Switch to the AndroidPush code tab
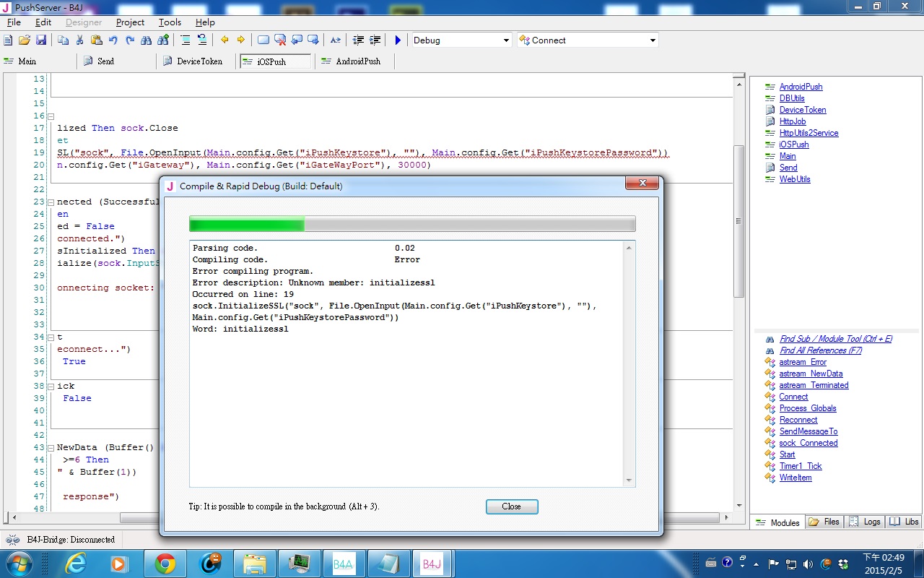Viewport: 924px width, 578px height. point(355,61)
